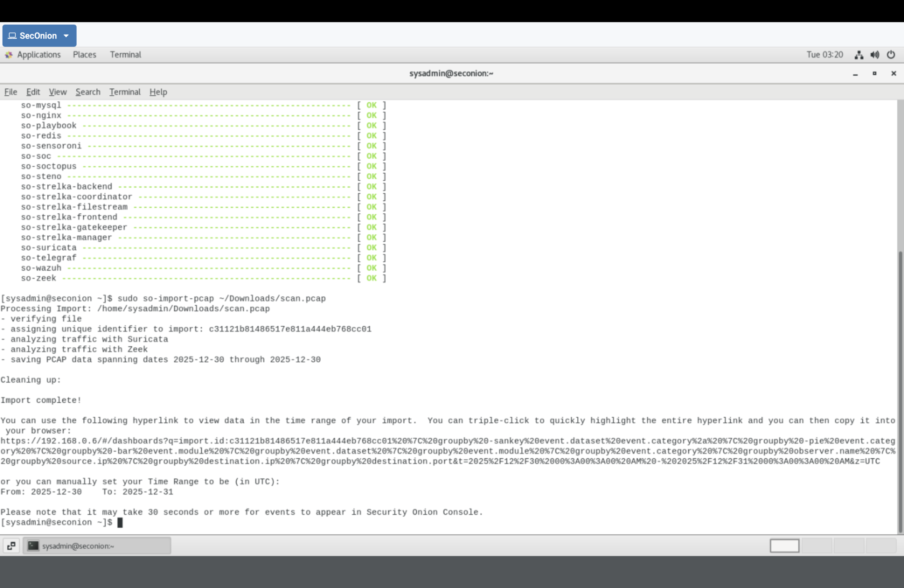
Task: Expand the SecOnion dropdown arrow
Action: point(66,35)
